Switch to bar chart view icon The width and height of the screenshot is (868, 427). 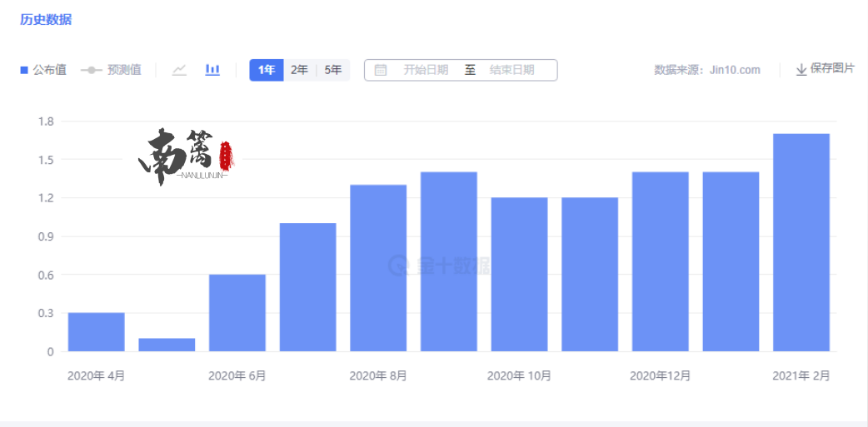212,70
